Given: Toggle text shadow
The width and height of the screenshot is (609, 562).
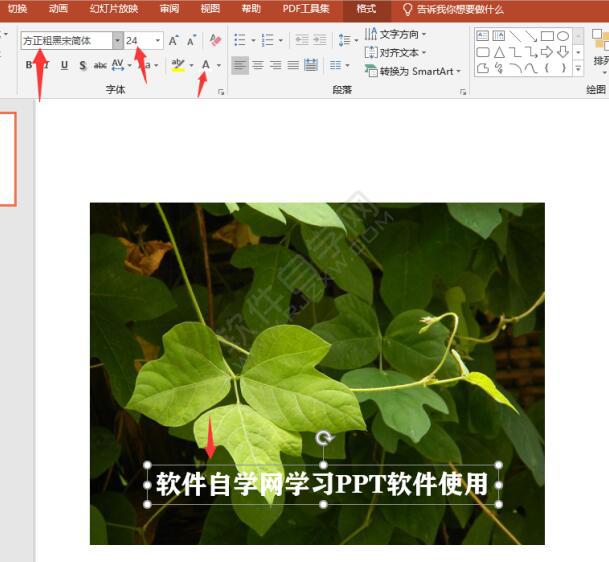Looking at the screenshot, I should tap(82, 65).
